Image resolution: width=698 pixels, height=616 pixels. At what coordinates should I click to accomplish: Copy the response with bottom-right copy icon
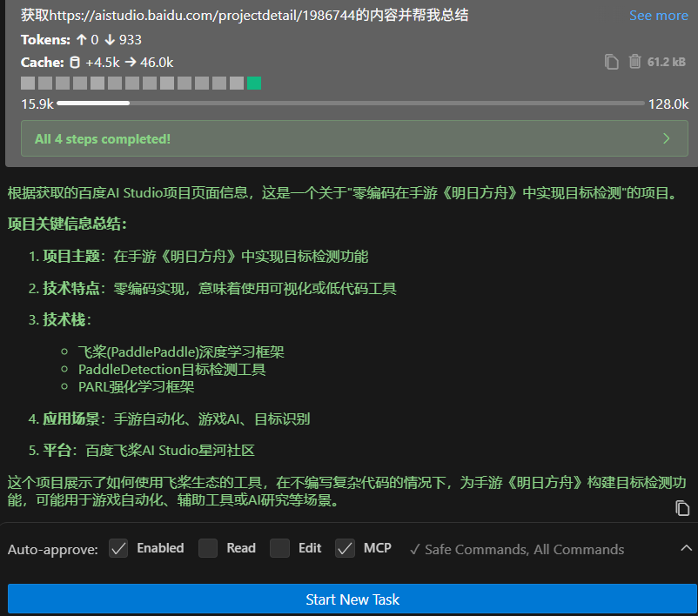(682, 508)
